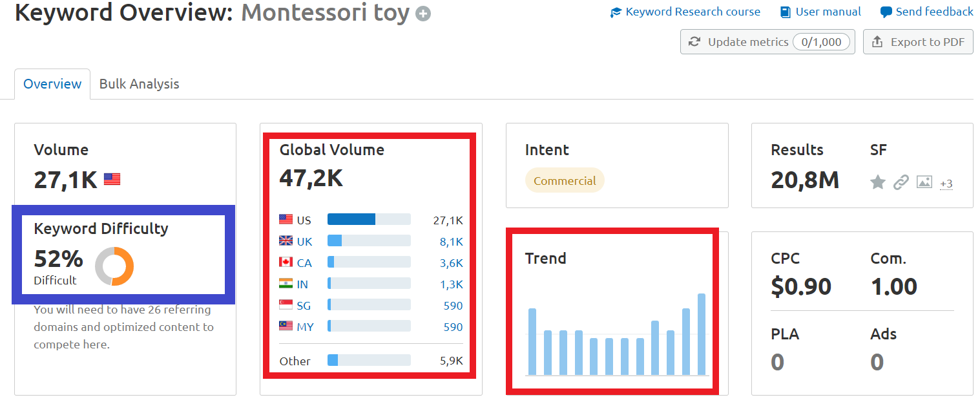The image size is (980, 404).
Task: Export the report to PDF
Action: [x=918, y=42]
